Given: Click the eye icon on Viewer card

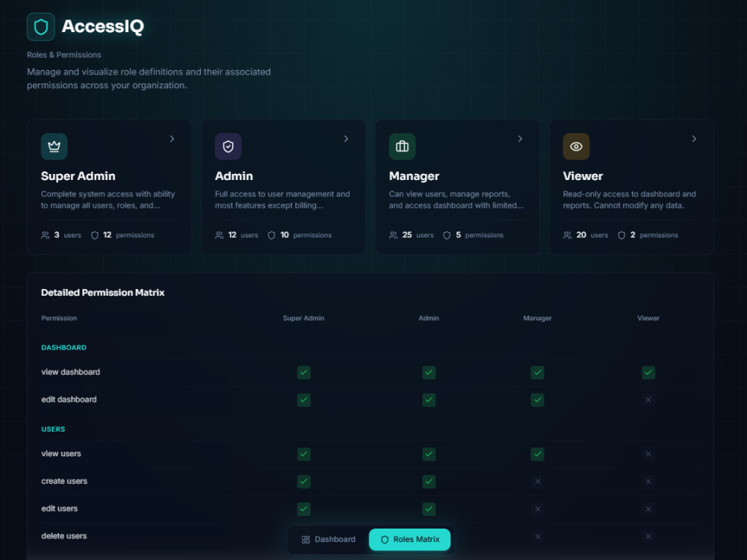Looking at the screenshot, I should [575, 146].
